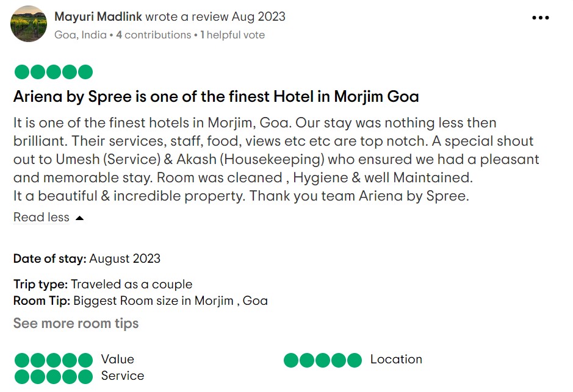The image size is (573, 392).
Task: Click the Location label beside its rating
Action: click(x=396, y=360)
